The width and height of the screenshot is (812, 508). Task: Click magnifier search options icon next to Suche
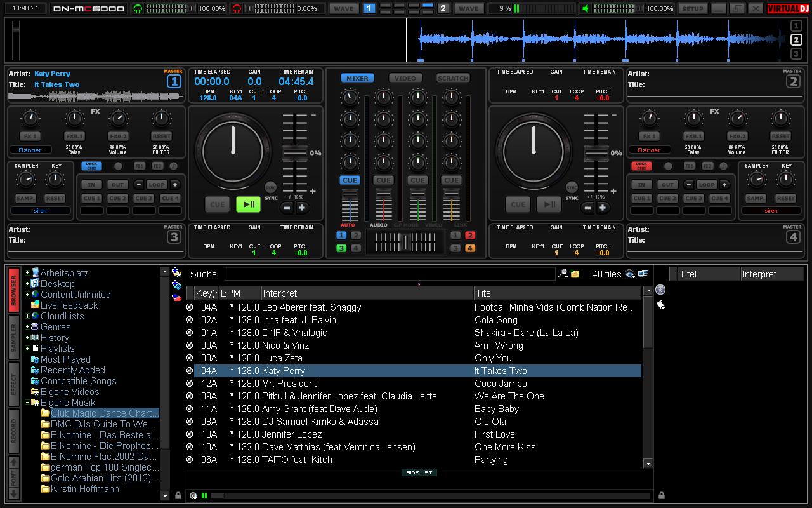563,274
